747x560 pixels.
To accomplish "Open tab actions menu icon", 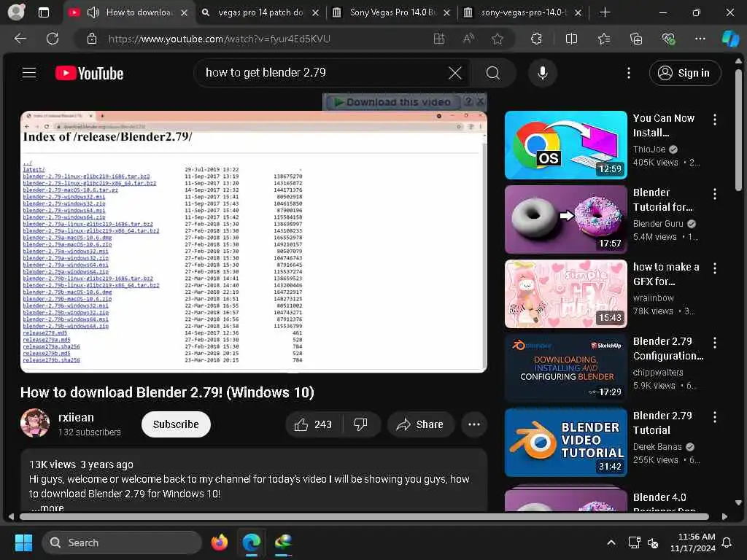I will click(43, 12).
